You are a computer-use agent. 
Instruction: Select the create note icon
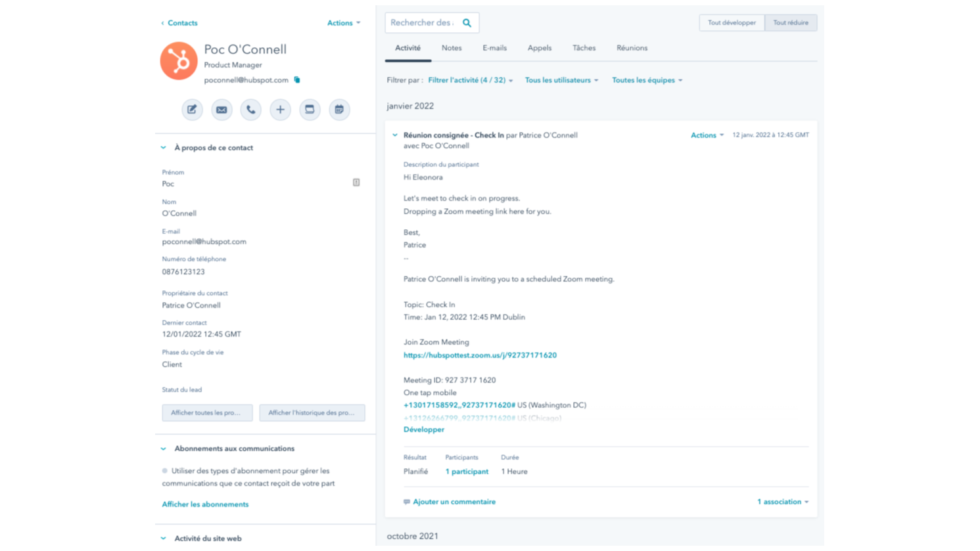tap(192, 110)
